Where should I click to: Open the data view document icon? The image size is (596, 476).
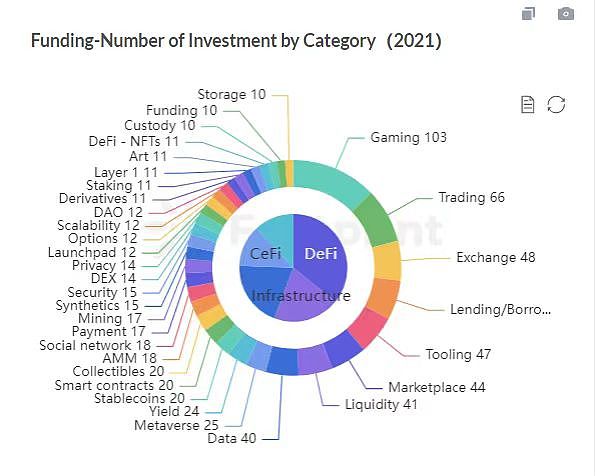tap(527, 105)
